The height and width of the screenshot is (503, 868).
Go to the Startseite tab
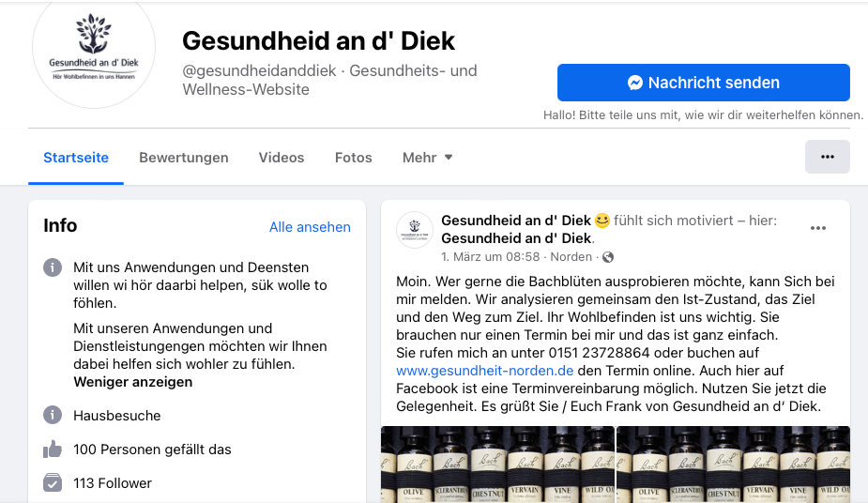pos(76,158)
